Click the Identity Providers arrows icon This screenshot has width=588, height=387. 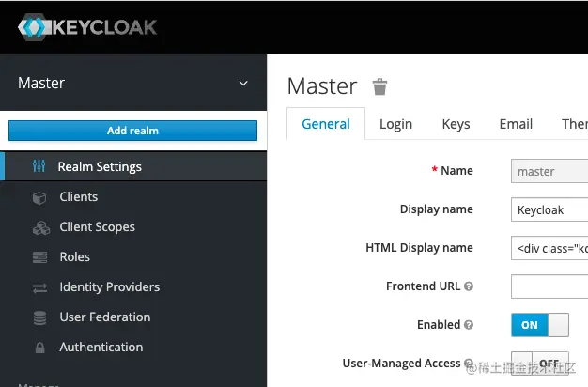(39, 288)
